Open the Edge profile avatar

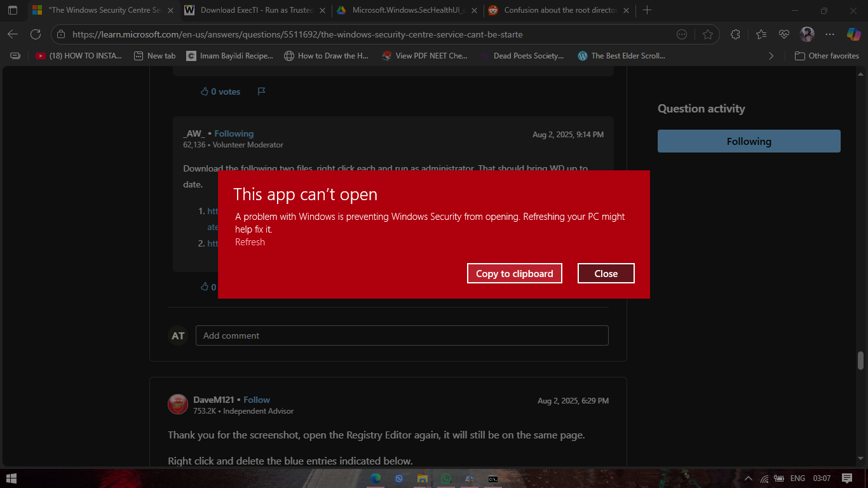pos(807,34)
